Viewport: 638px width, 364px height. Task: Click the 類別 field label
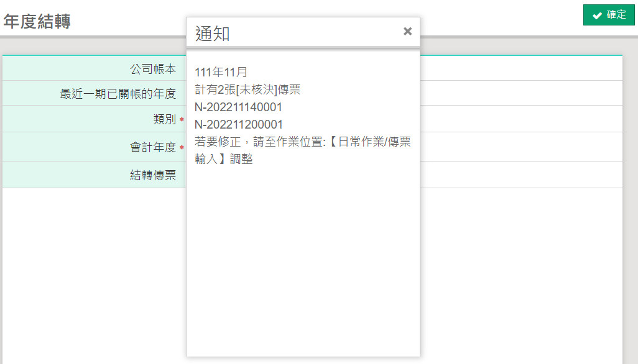point(164,119)
